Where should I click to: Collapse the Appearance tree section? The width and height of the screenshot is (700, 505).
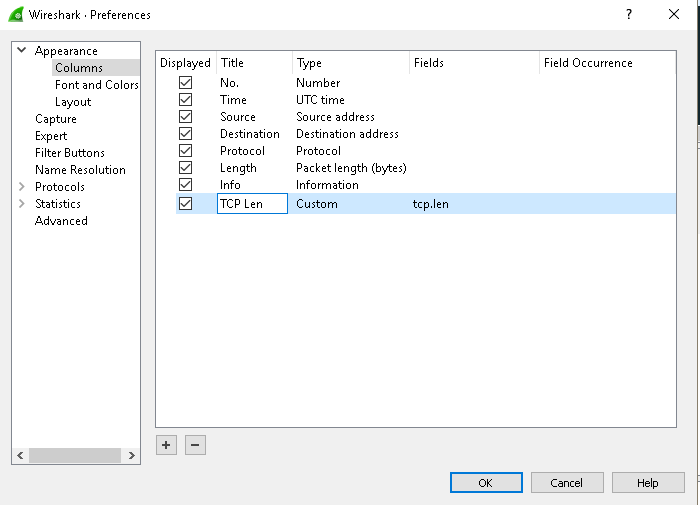tap(21, 50)
